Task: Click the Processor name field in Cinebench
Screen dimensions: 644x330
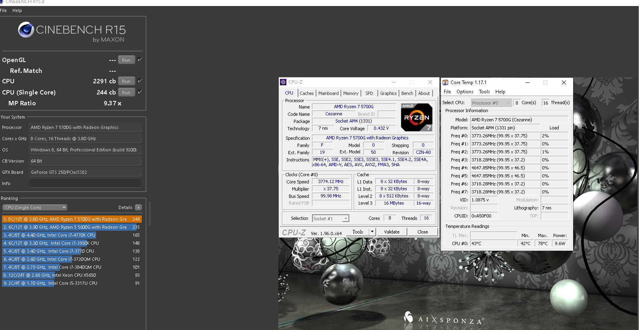Action: point(85,127)
